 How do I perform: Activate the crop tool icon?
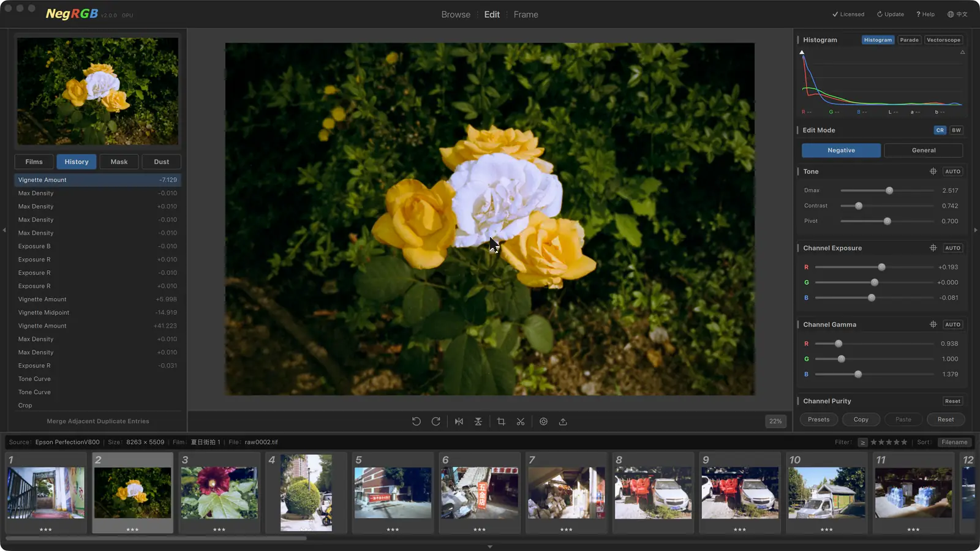tap(501, 421)
